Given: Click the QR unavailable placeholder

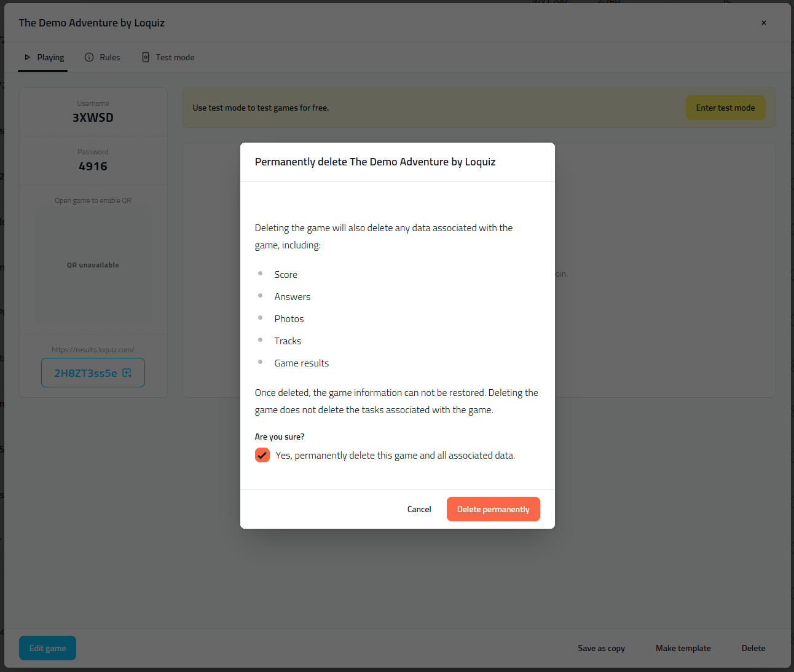Looking at the screenshot, I should [93, 265].
